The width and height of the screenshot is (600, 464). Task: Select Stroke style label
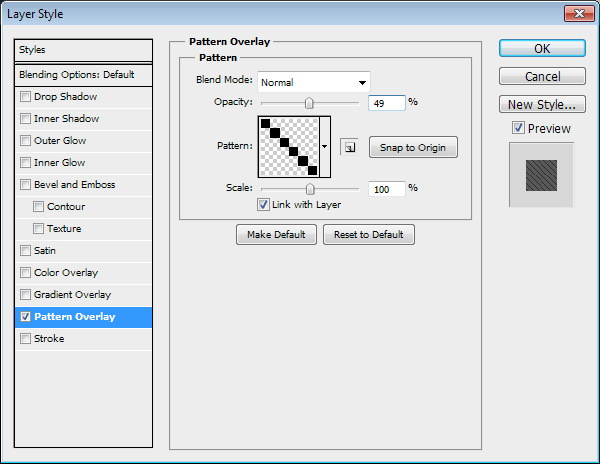pos(49,339)
